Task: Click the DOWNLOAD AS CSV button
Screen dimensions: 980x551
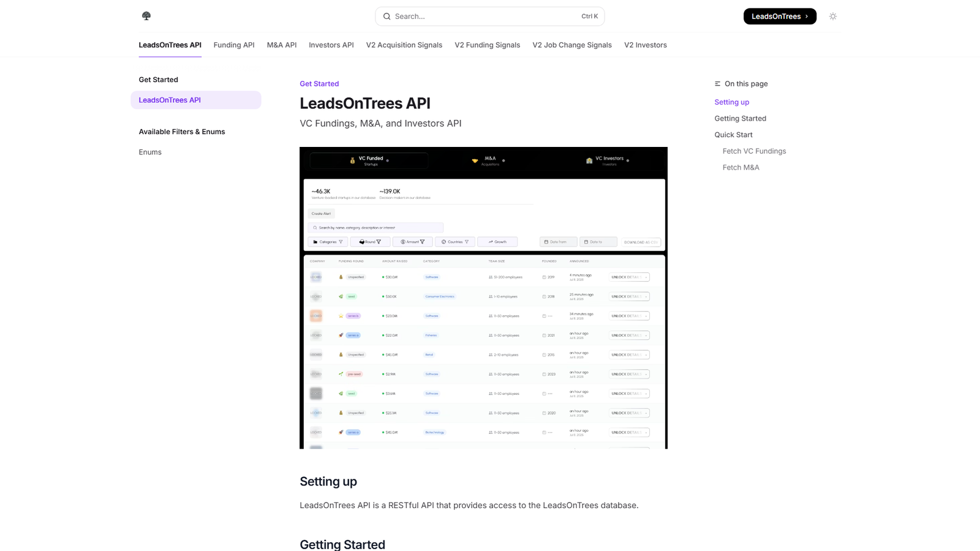Action: pos(641,242)
